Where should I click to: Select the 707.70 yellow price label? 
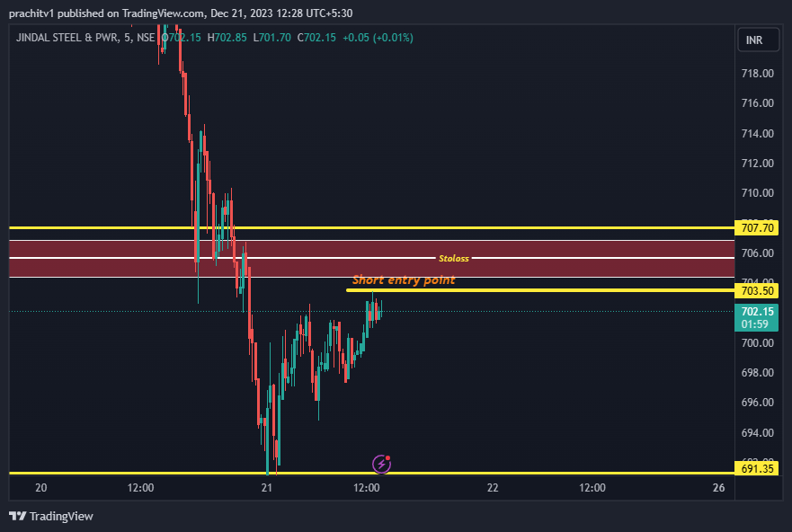click(x=757, y=227)
